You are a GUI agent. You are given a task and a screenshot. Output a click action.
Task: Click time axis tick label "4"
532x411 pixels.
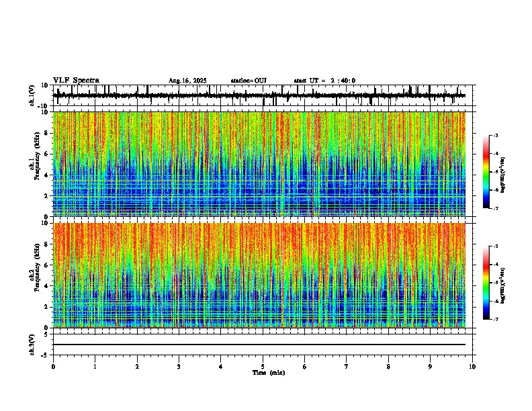[221, 367]
